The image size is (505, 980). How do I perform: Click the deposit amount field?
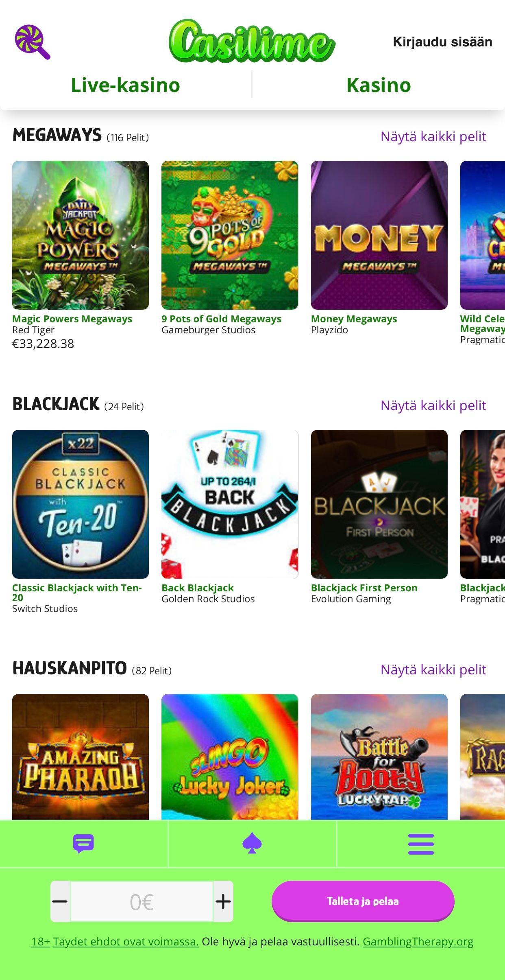142,901
